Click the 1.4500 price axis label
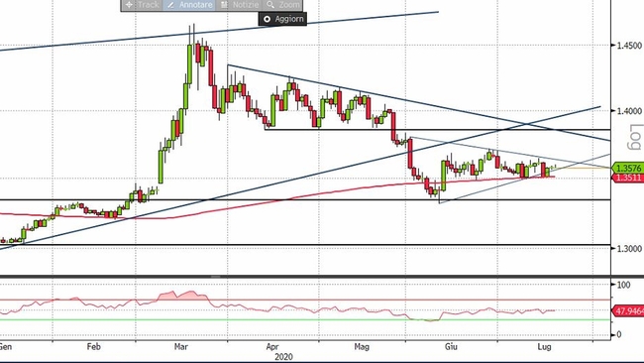 tap(629, 46)
